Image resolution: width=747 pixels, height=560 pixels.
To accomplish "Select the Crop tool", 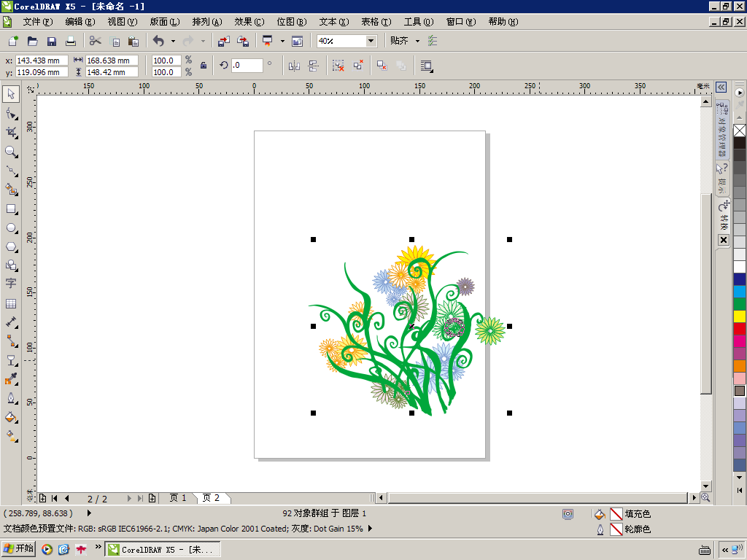I will (11, 133).
